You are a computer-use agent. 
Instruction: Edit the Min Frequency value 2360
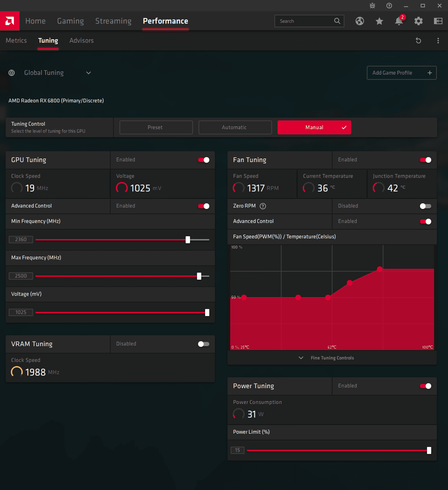[x=21, y=240]
